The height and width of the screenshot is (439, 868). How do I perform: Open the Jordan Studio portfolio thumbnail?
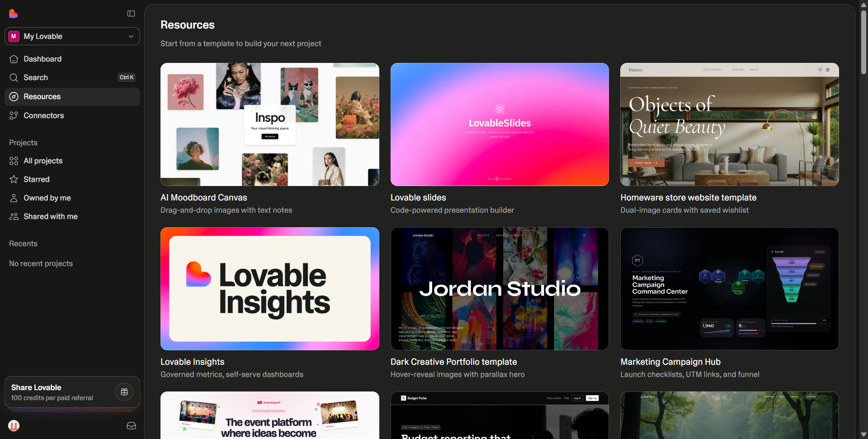coord(500,289)
